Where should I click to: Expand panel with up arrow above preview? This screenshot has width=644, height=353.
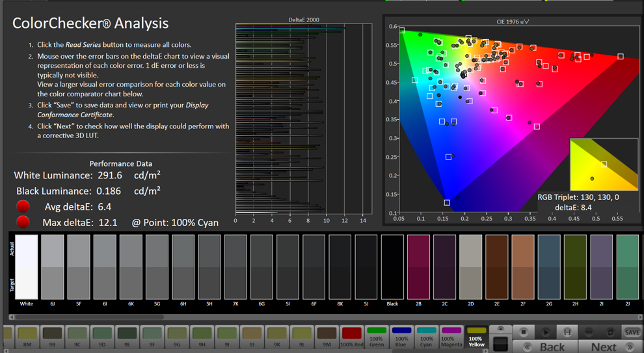click(500, 329)
